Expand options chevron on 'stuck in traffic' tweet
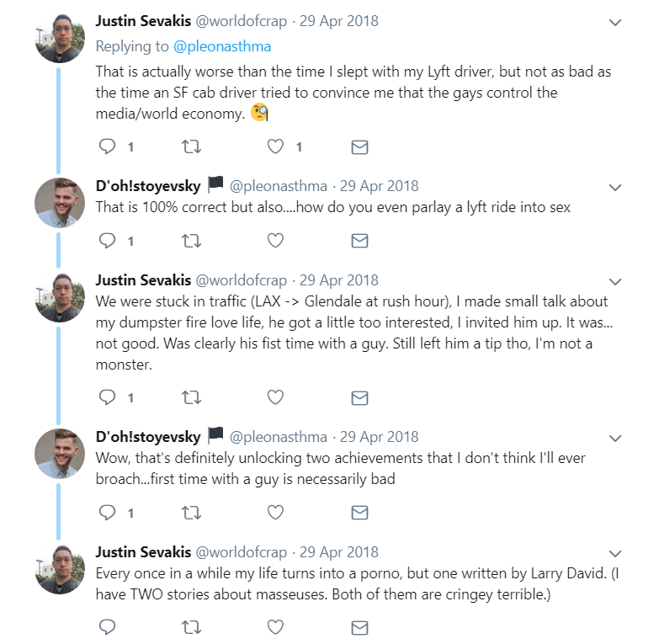The height and width of the screenshot is (644, 659). click(615, 281)
